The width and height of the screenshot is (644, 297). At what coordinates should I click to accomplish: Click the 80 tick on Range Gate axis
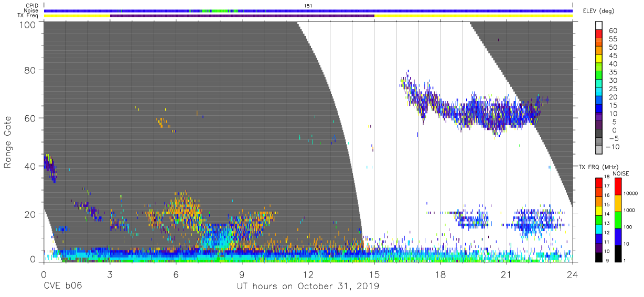30,70
